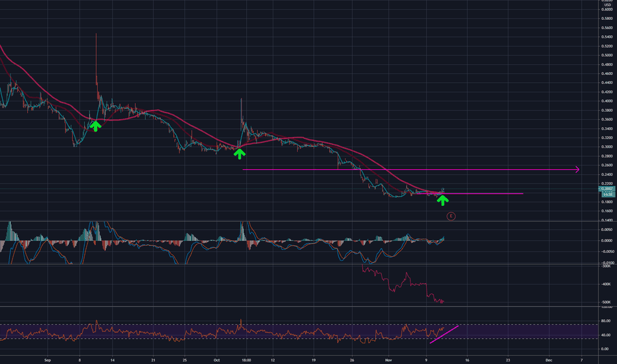Viewport: 617px width, 364px height.
Task: Click the 16 date label on time axis
Action: [x=467, y=360]
